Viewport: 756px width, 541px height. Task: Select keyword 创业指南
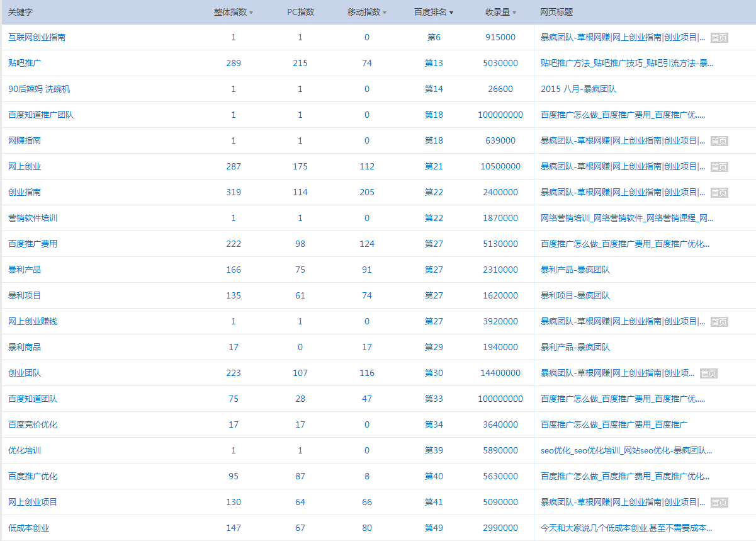point(25,192)
